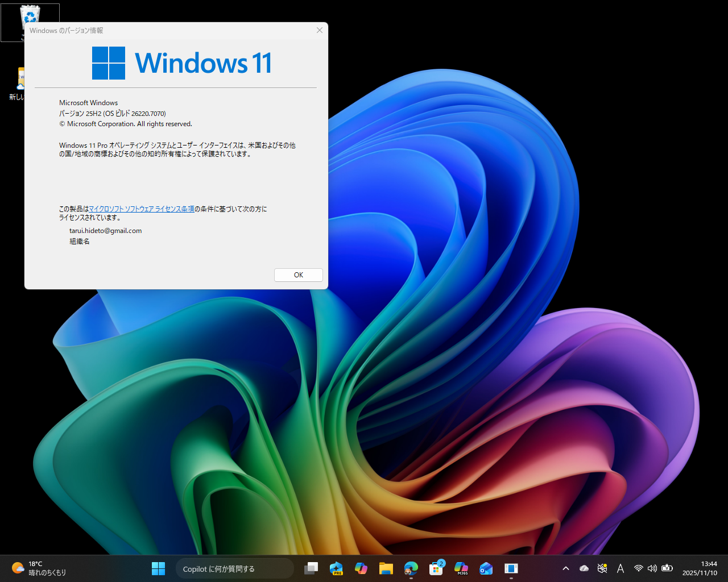
Task: Open the running Microsoft Edge window
Action: (411, 568)
